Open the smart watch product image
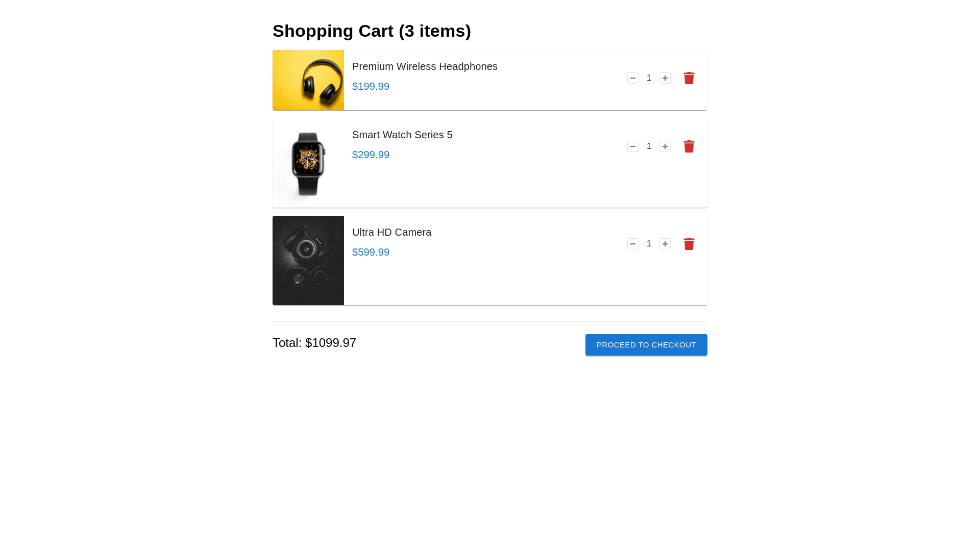Image resolution: width=980 pixels, height=551 pixels. click(x=308, y=163)
